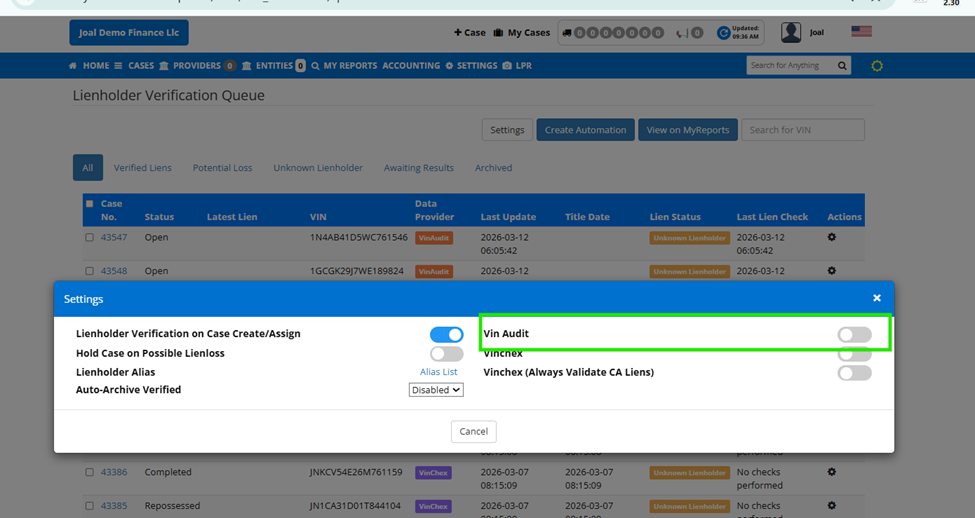Switch to Verified Liens tab
Screen dimensions: 975x518
[x=142, y=168]
